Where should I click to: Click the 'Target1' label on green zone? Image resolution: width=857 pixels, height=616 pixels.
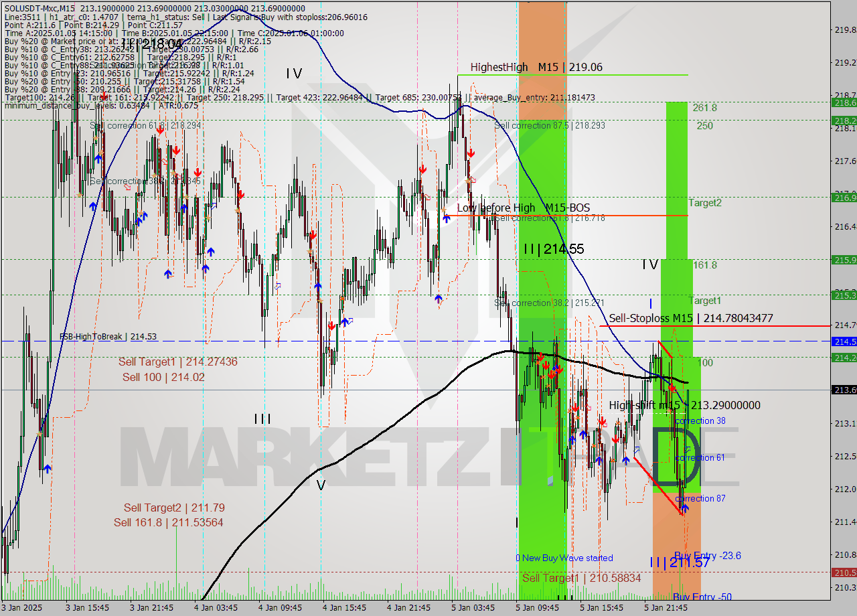705,301
